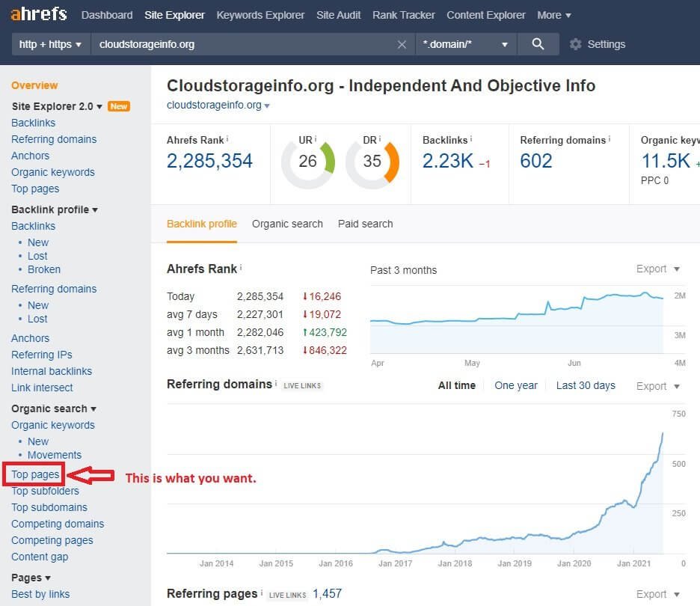
Task: Click the 1,457 referring pages count
Action: coord(328,593)
